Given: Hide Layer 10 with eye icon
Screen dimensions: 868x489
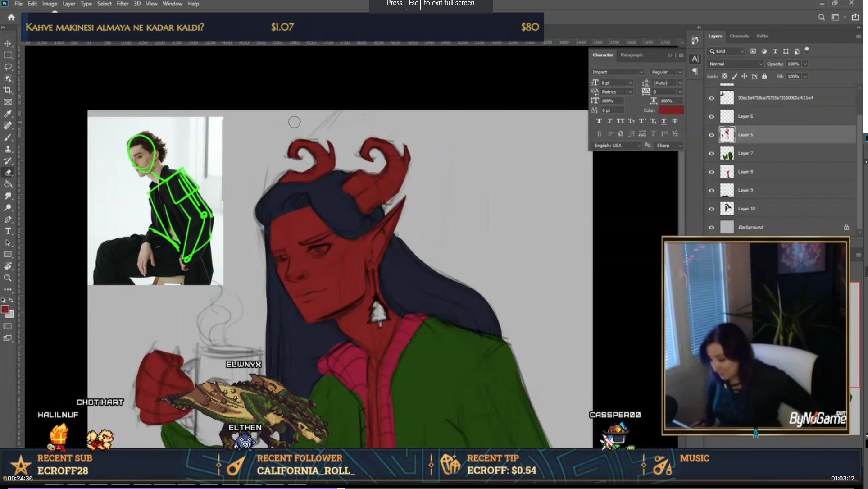Looking at the screenshot, I should [712, 209].
